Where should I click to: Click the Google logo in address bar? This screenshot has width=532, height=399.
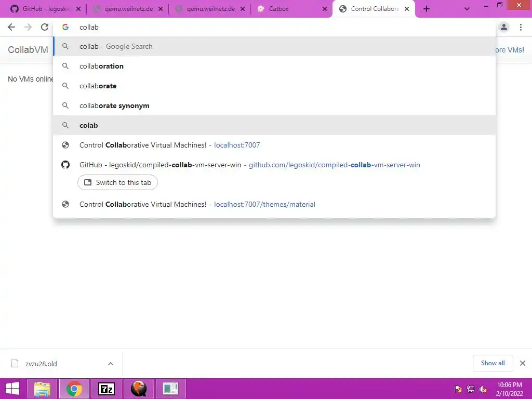click(x=65, y=27)
